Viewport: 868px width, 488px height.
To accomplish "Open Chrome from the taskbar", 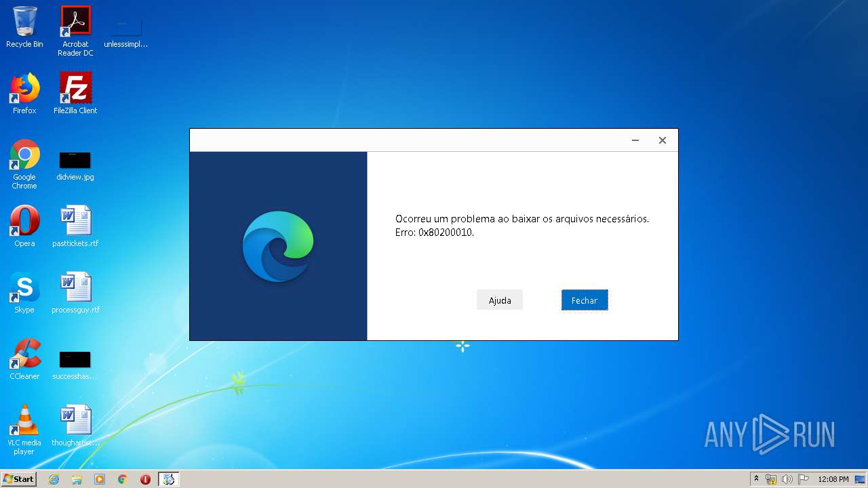I will tap(123, 479).
